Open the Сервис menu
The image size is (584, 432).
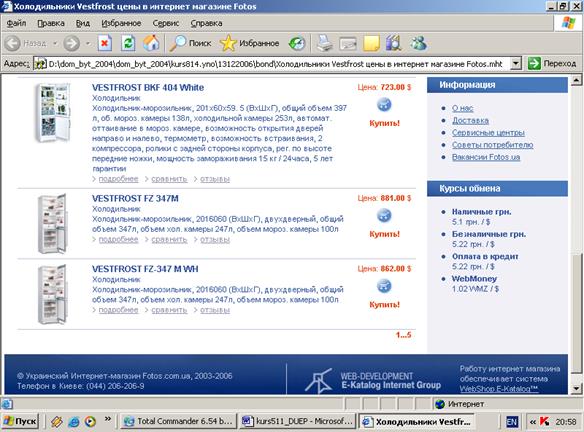[x=166, y=23]
